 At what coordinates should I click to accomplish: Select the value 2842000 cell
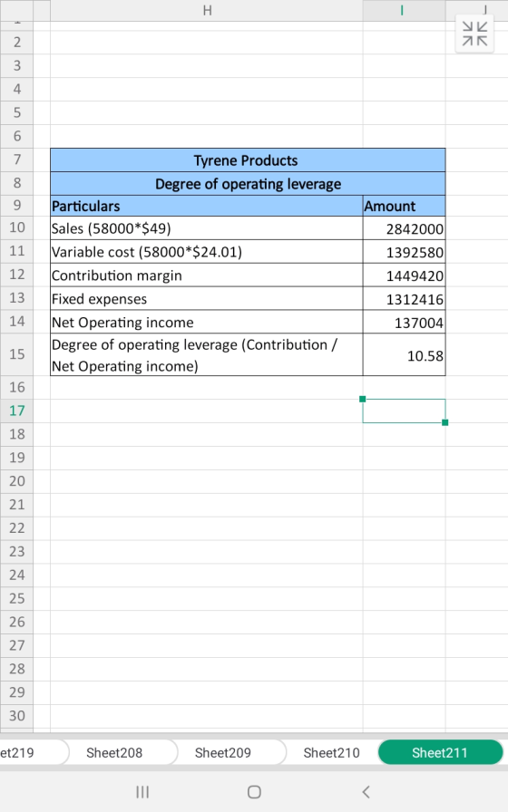pos(404,227)
